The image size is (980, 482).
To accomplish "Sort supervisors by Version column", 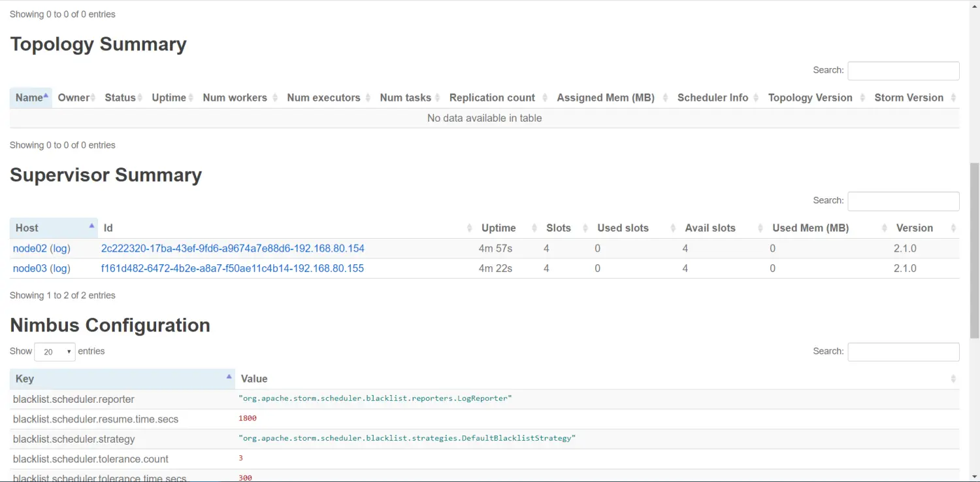I will tap(925, 228).
